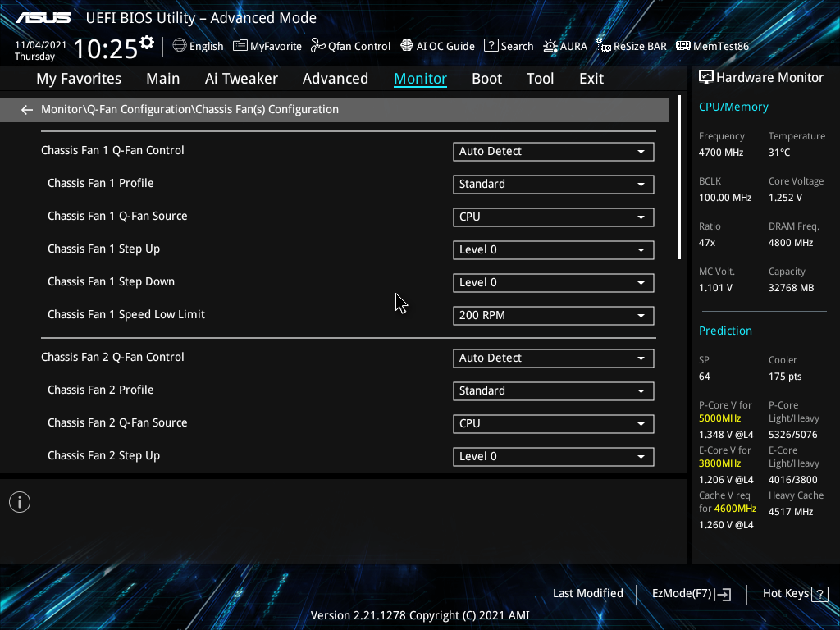Click English language label

point(206,47)
